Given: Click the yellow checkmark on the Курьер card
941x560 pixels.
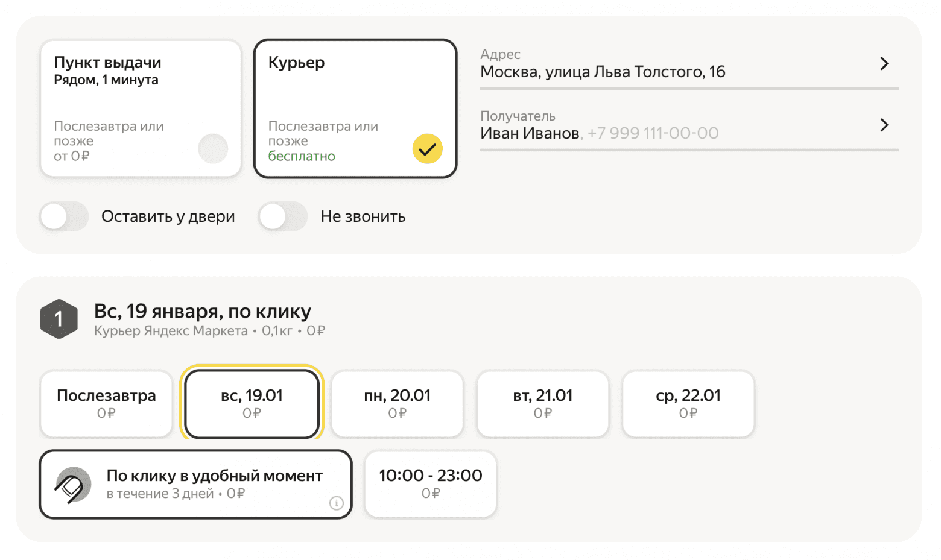Looking at the screenshot, I should tap(427, 149).
